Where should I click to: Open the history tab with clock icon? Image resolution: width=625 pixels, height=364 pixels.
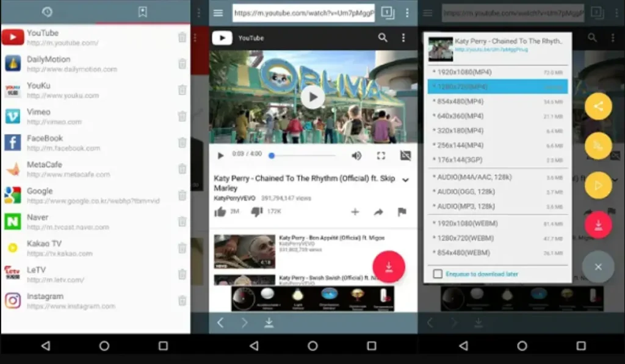point(47,12)
